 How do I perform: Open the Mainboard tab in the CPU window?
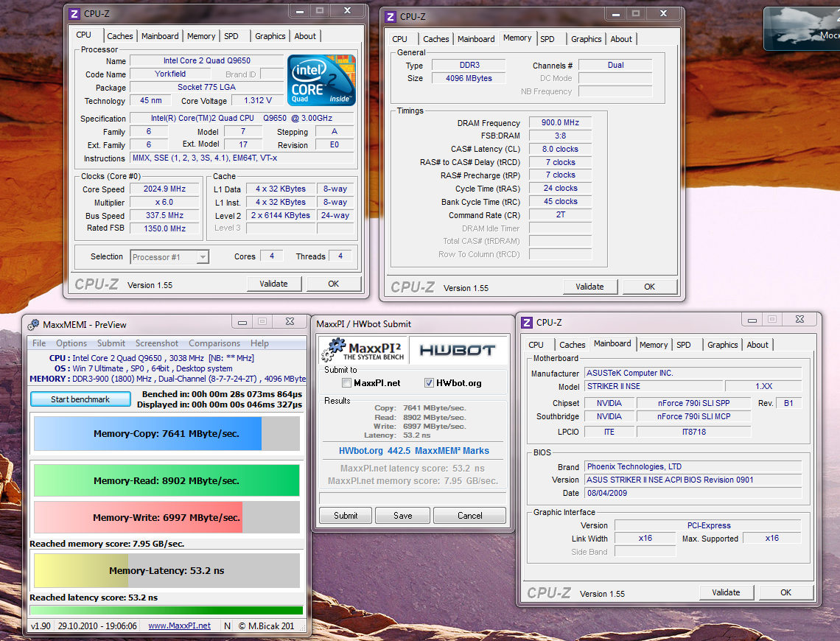(160, 36)
